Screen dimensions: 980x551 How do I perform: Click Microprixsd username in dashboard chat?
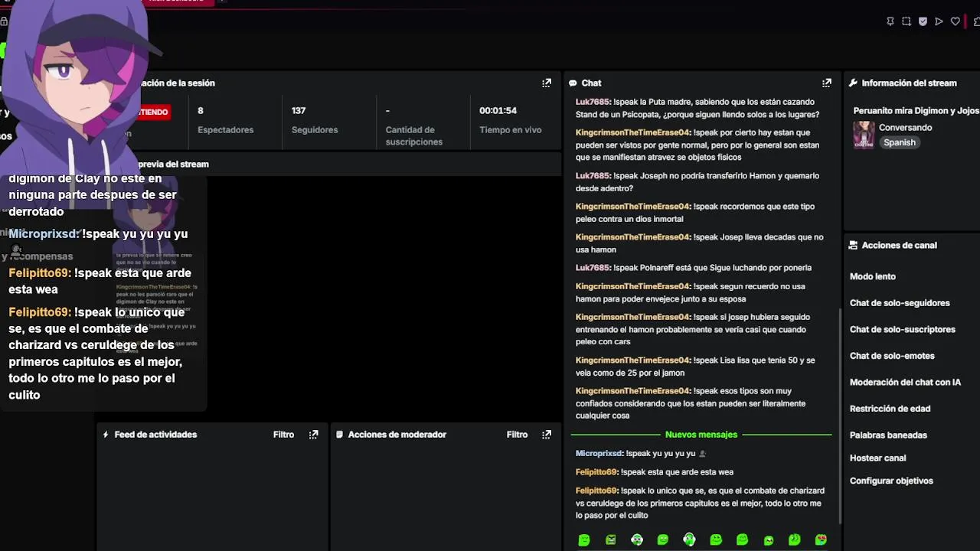(599, 454)
